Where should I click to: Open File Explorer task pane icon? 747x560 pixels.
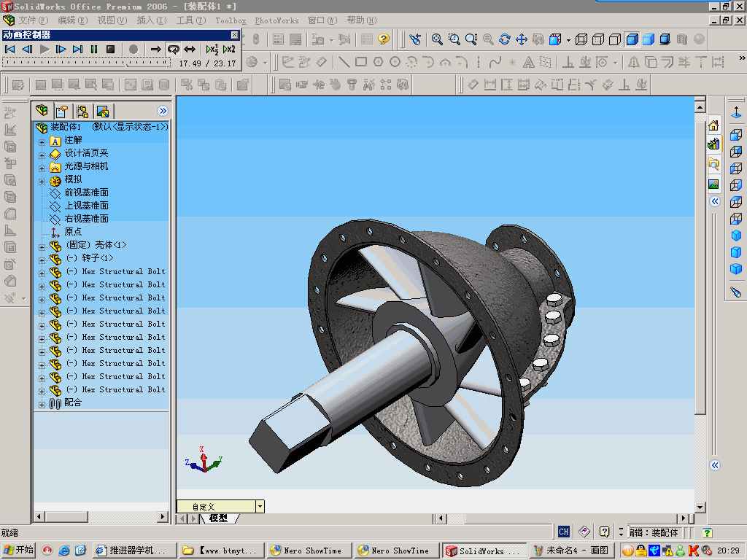tap(713, 164)
